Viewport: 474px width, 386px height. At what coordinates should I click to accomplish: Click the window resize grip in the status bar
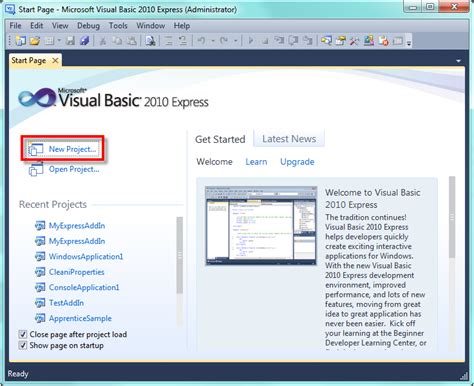[x=464, y=376]
